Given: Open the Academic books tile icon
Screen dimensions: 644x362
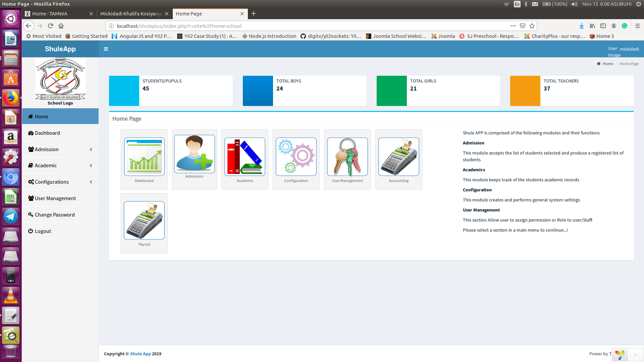Looking at the screenshot, I should click(245, 157).
